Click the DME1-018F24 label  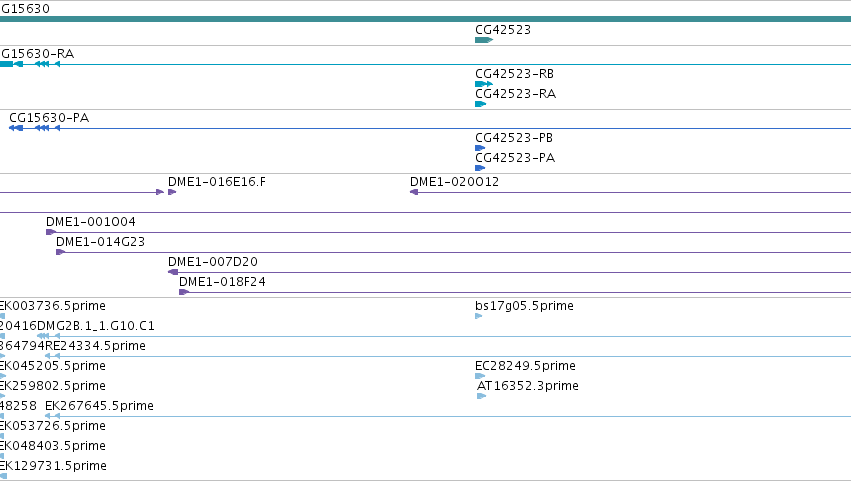point(222,282)
